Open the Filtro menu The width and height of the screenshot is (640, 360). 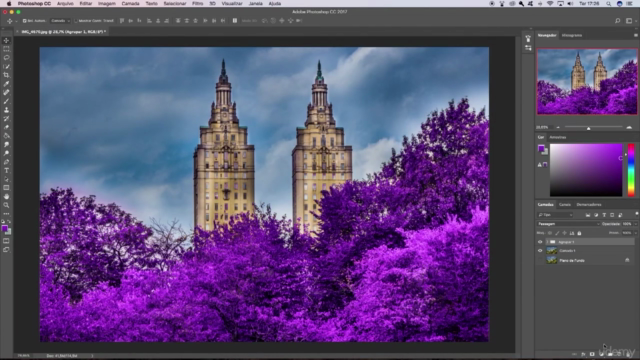click(x=198, y=4)
